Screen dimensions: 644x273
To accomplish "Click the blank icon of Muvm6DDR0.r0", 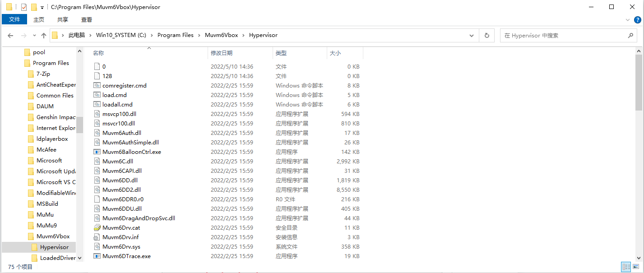I will click(97, 199).
